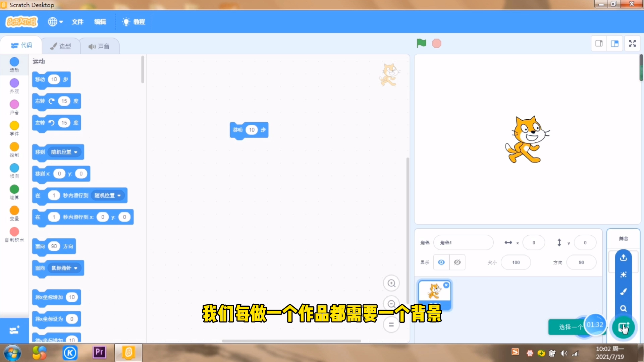Select the 变量 variables category
Image resolution: width=644 pixels, height=362 pixels.
[14, 213]
